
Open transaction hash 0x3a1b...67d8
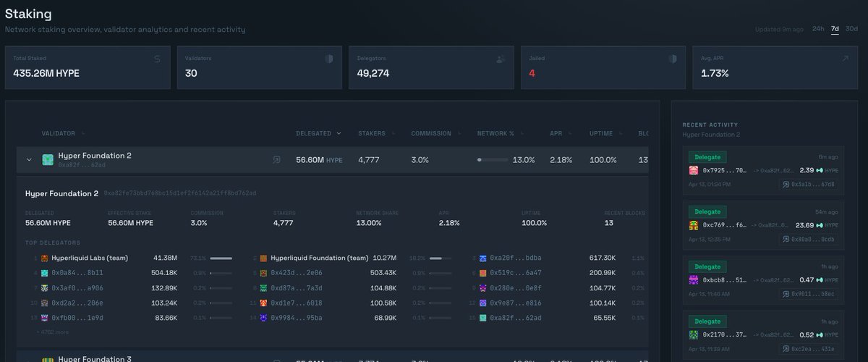coord(809,185)
